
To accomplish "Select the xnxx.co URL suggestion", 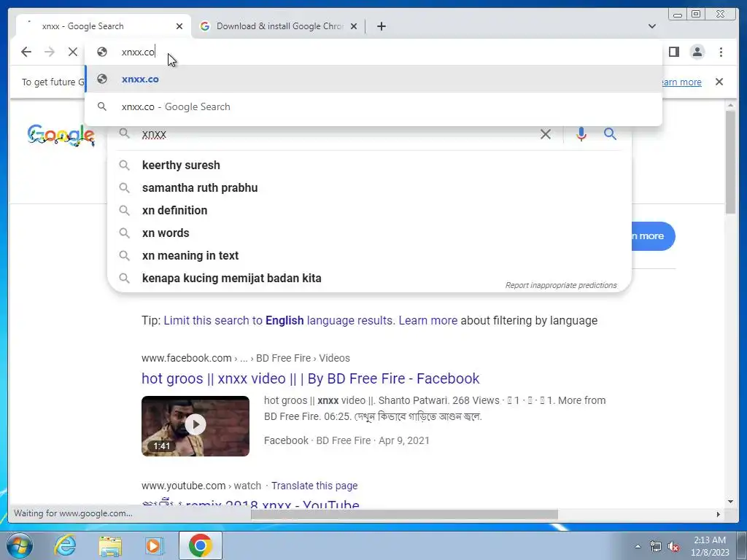I will click(373, 79).
